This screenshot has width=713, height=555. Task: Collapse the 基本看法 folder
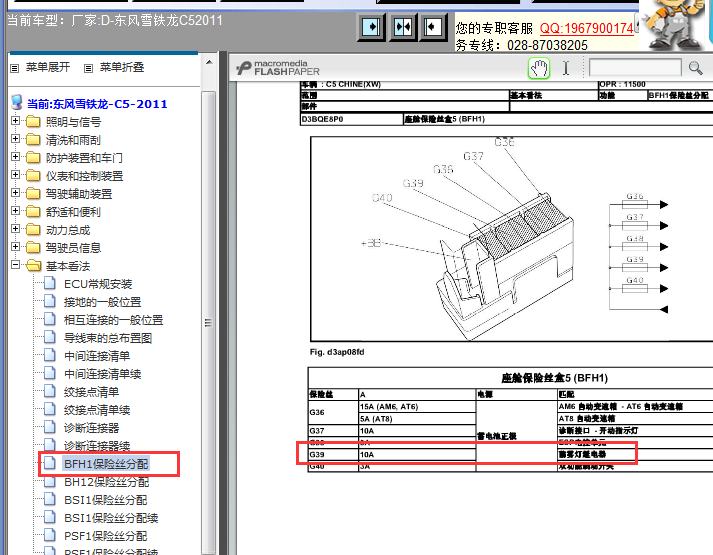pos(15,265)
